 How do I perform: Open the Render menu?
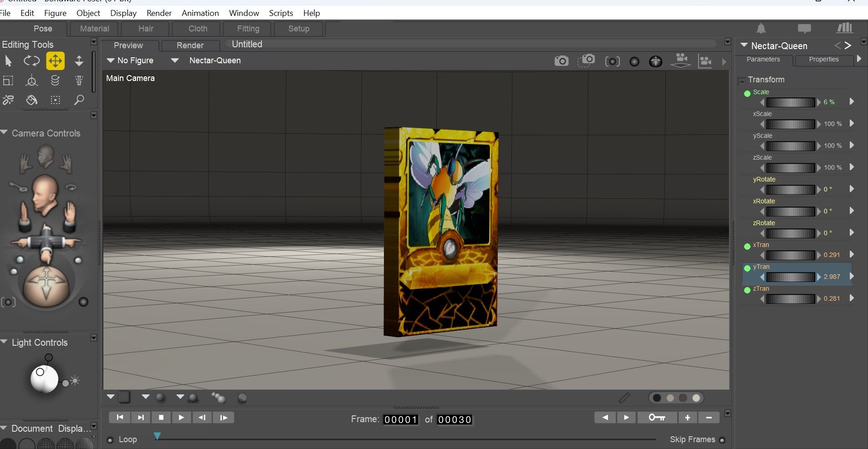tap(159, 13)
